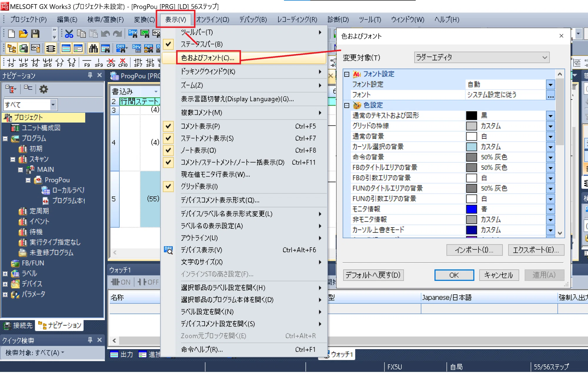Open ツールバー(T) submenu
Viewport: 588px width, 375px height.
pyautogui.click(x=244, y=32)
